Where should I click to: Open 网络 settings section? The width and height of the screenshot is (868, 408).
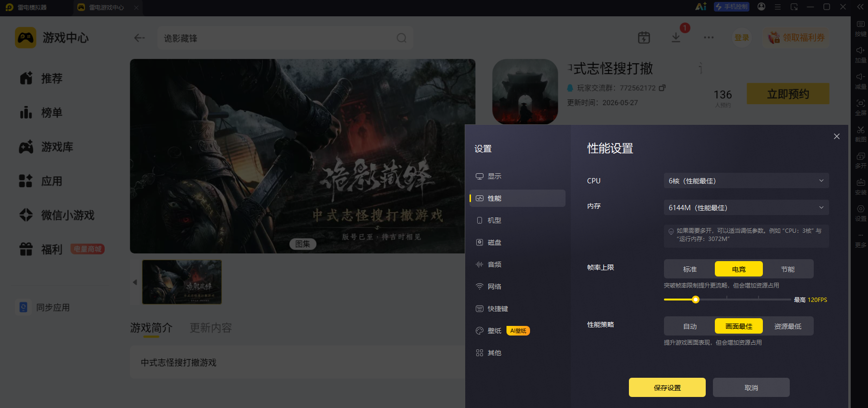[x=518, y=287]
